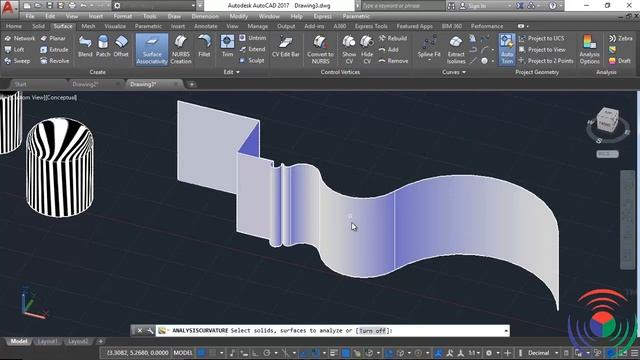Image resolution: width=640 pixels, height=360 pixels.
Task: Run Zebra surface analysis
Action: [620, 38]
